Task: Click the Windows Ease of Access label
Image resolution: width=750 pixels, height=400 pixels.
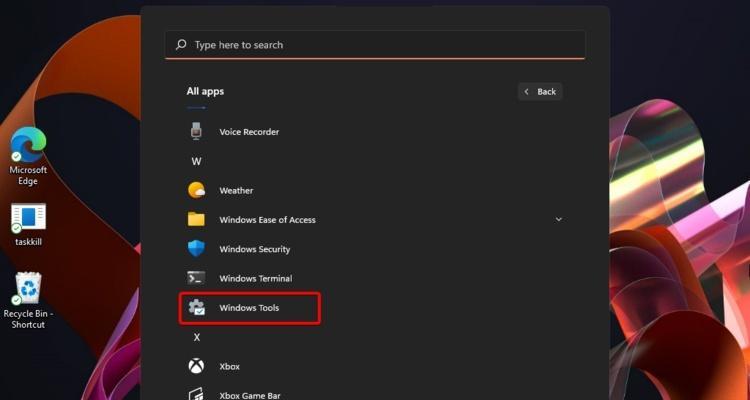Action: (267, 220)
